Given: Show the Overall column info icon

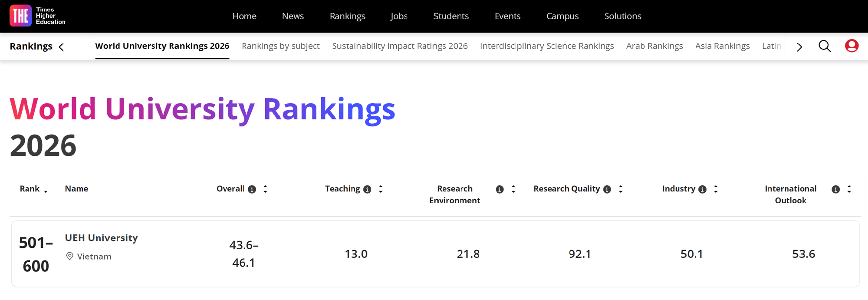Looking at the screenshot, I should (252, 189).
